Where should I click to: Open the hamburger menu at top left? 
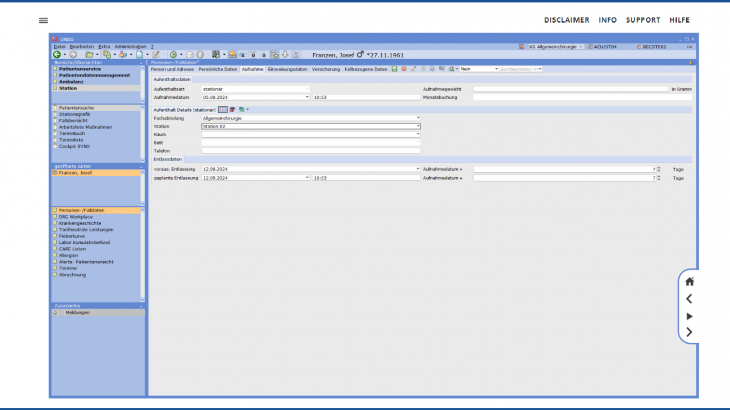43,20
